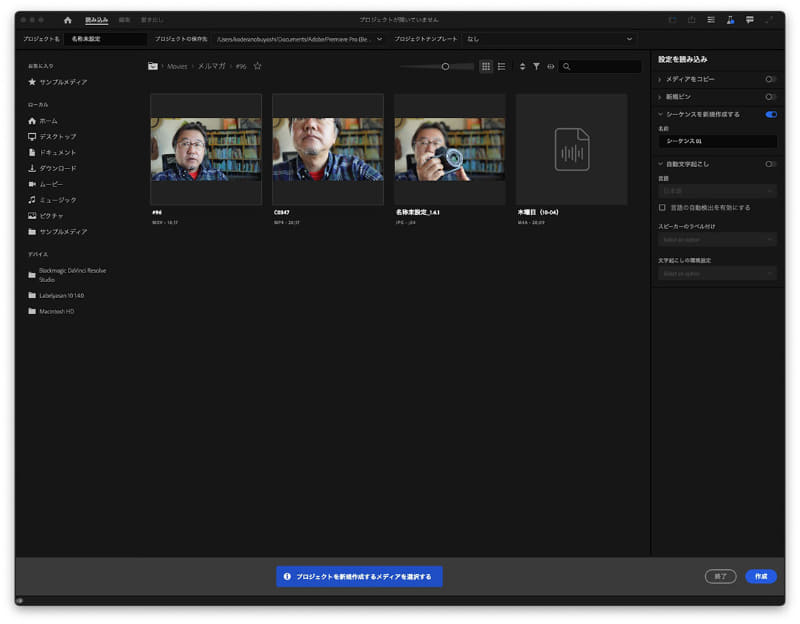
Task: Collapse the 自動文字起こし section
Action: (659, 163)
